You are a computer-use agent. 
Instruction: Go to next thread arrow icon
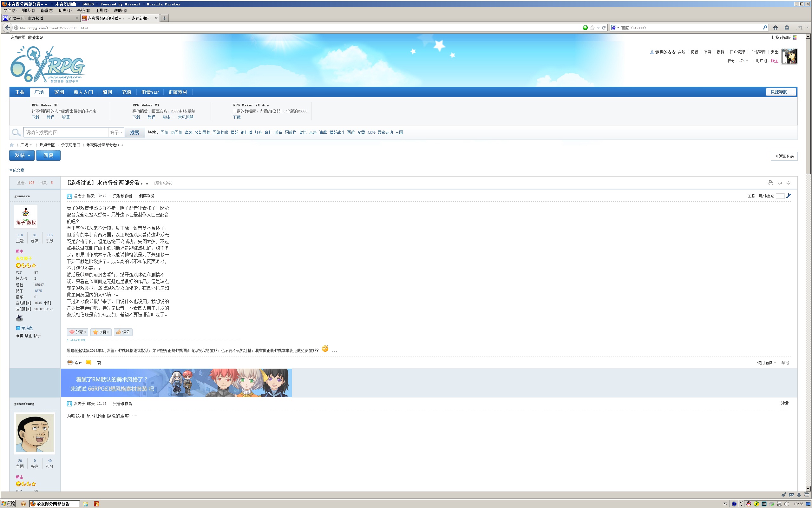pos(789,183)
